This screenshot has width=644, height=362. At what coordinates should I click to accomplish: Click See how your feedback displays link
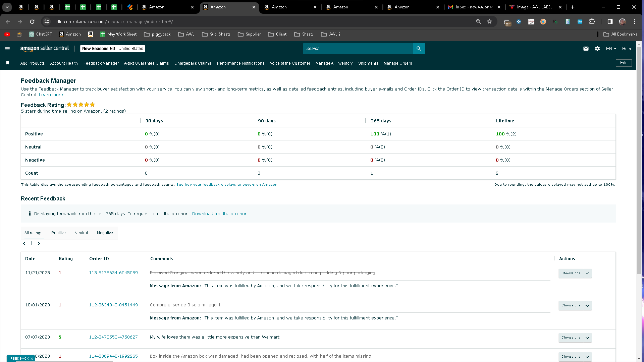coord(227,185)
